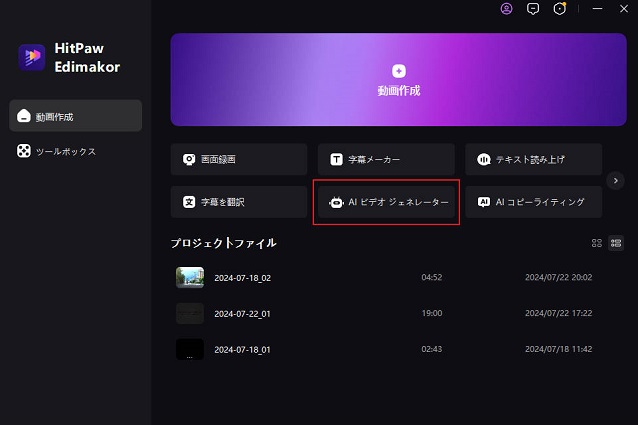Close the HitPaw Edimakor window

(624, 9)
